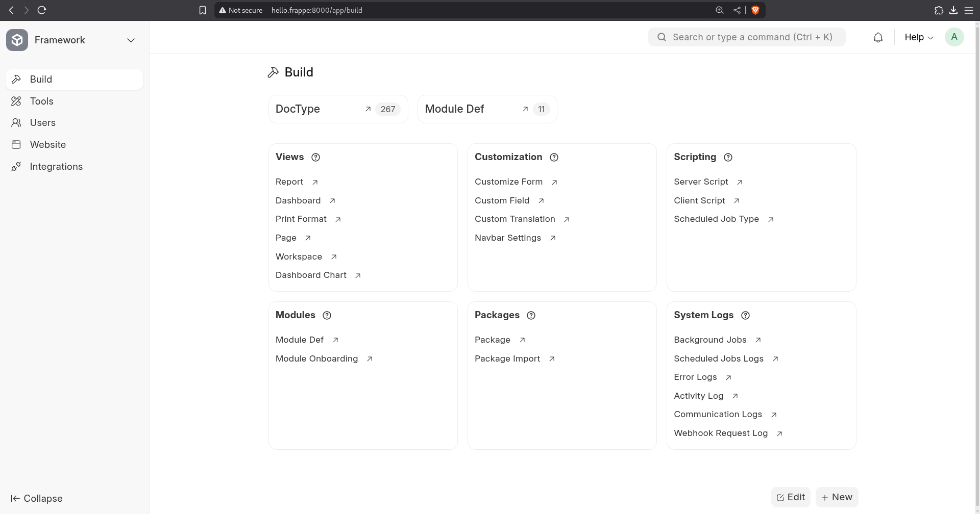980x514 pixels.
Task: Open the Tools sidebar item
Action: coord(41,101)
